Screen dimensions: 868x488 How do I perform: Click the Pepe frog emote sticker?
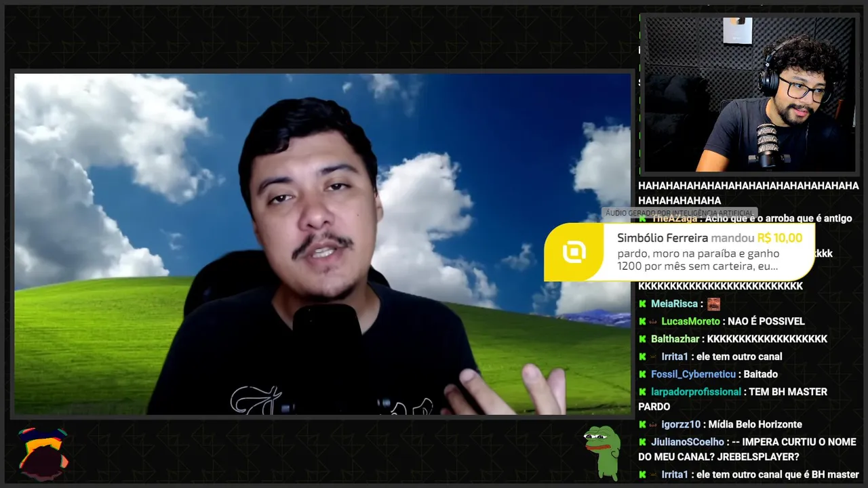(x=602, y=452)
